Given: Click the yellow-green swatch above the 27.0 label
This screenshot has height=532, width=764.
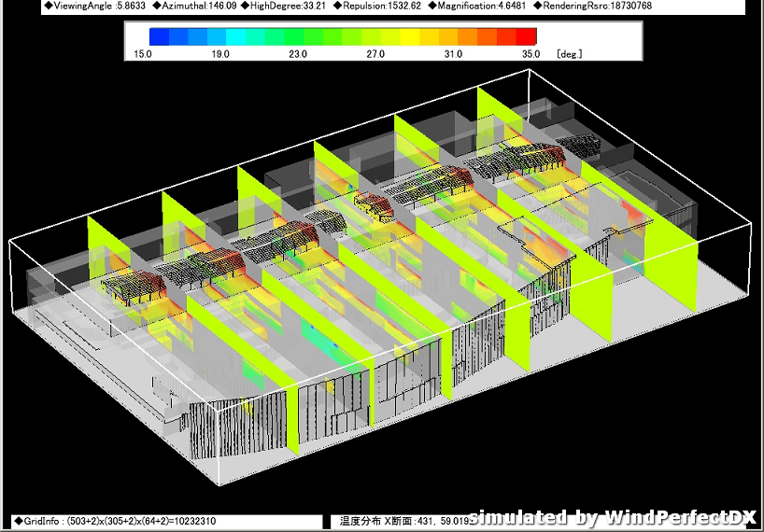Looking at the screenshot, I should (375, 36).
